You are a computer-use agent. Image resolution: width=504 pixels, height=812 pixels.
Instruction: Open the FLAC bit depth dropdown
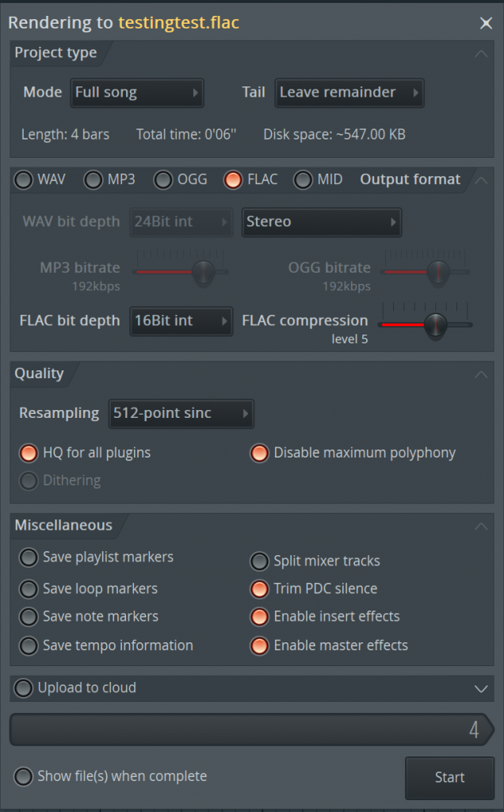click(181, 321)
